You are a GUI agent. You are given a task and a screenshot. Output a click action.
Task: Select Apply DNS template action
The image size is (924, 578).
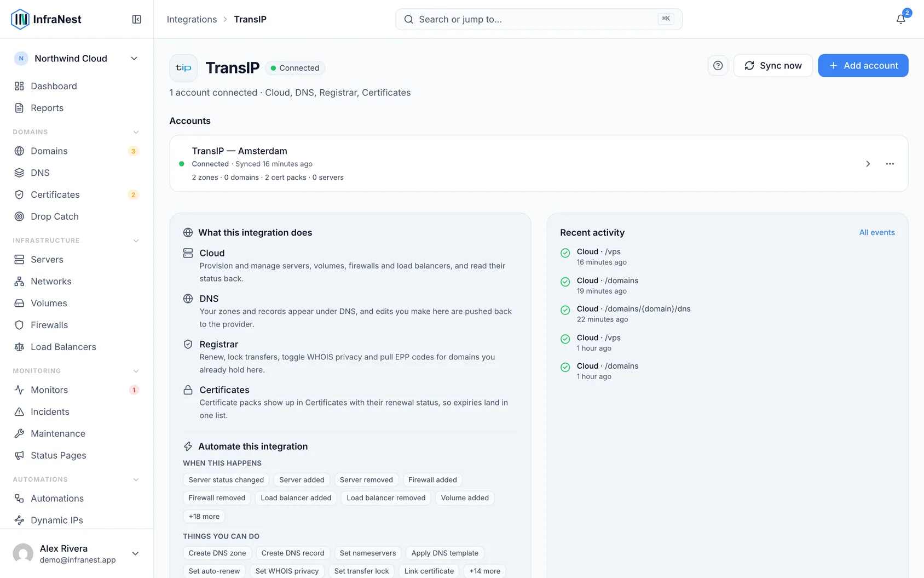tap(444, 553)
